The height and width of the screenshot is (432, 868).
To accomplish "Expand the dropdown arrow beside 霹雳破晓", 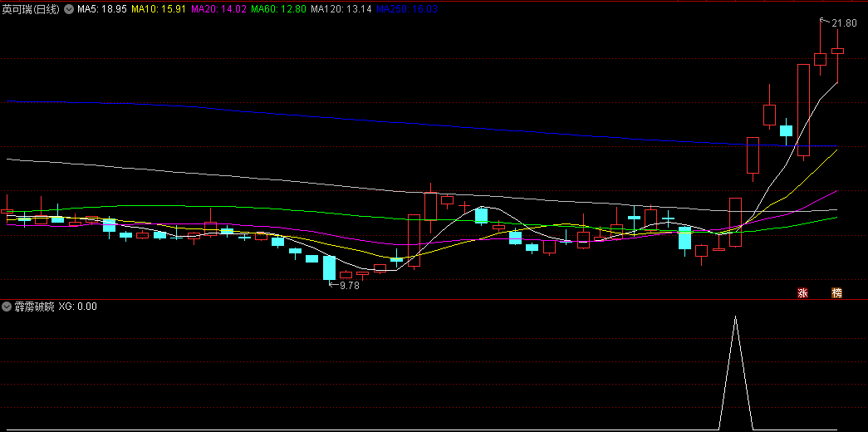I will (x=7, y=307).
